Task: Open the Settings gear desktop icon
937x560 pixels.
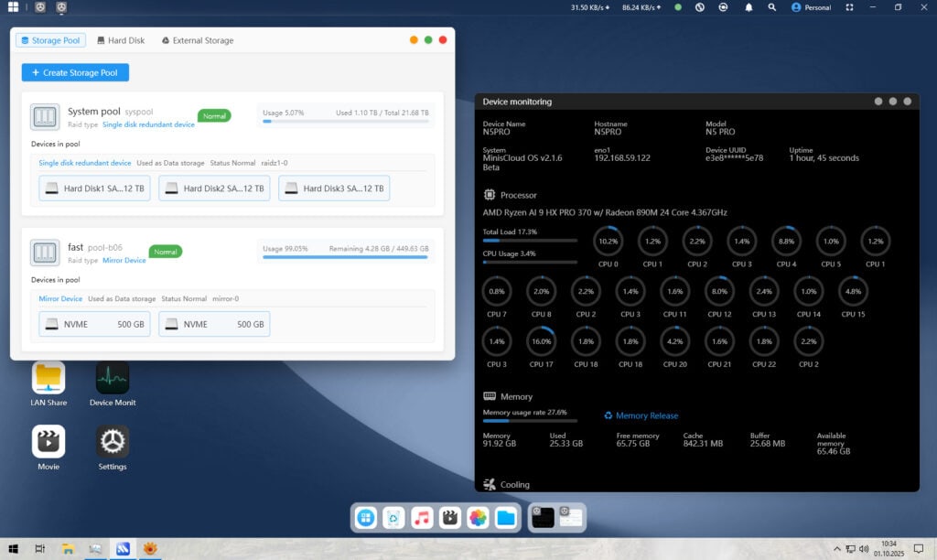Action: [113, 442]
